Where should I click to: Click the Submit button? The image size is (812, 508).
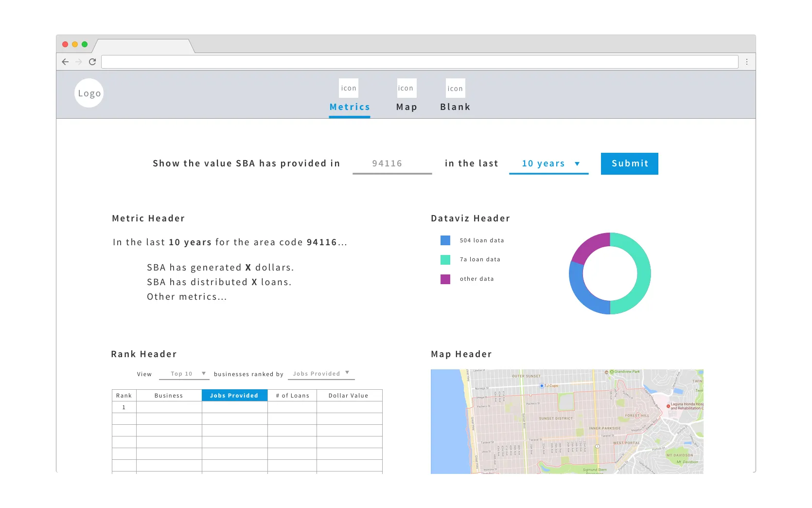(x=629, y=163)
